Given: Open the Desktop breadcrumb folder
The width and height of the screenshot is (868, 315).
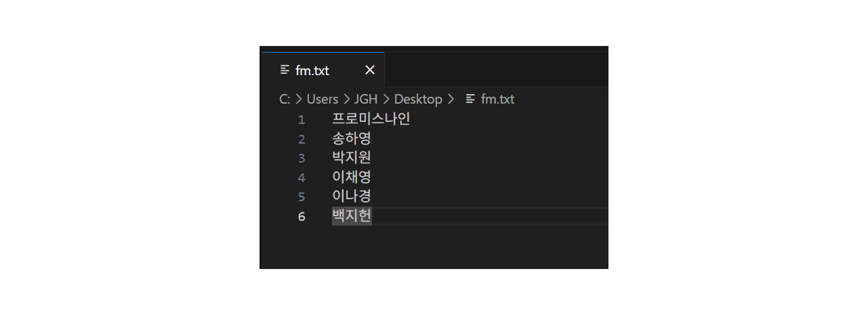Looking at the screenshot, I should (x=418, y=99).
